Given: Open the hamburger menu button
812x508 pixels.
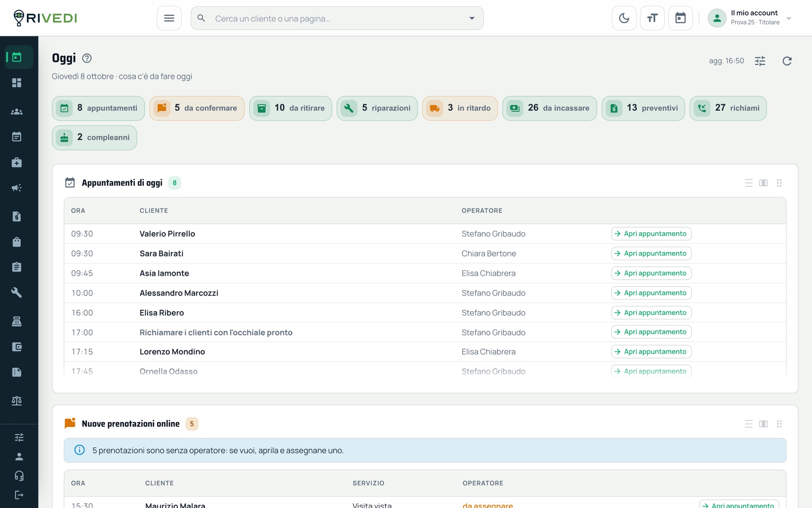Looking at the screenshot, I should click(x=169, y=18).
